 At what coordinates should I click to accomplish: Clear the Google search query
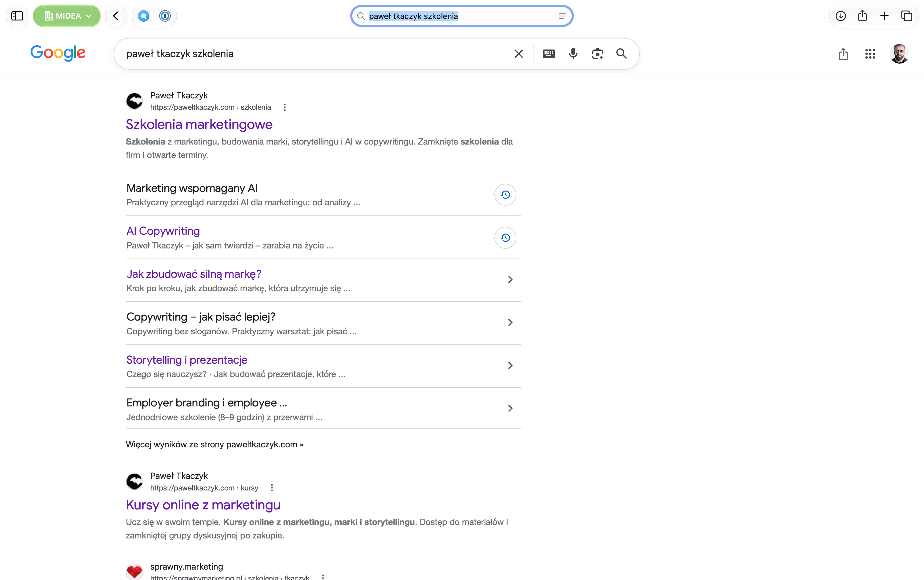pos(519,54)
